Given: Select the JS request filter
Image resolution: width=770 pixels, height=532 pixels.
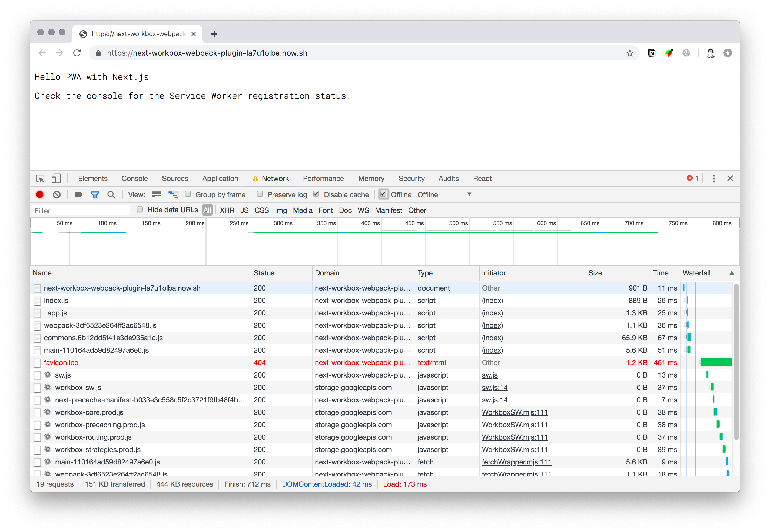Looking at the screenshot, I should click(x=244, y=210).
